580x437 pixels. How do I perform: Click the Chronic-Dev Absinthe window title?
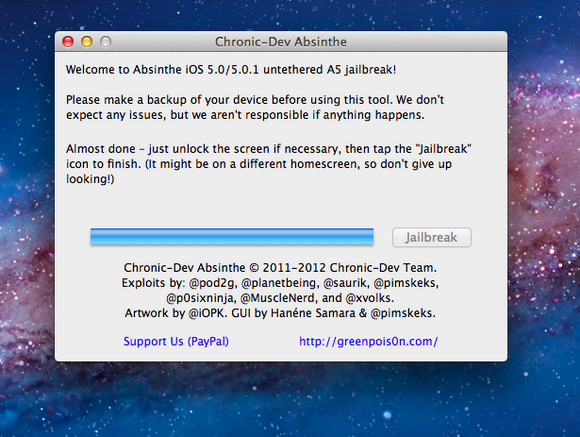click(281, 42)
